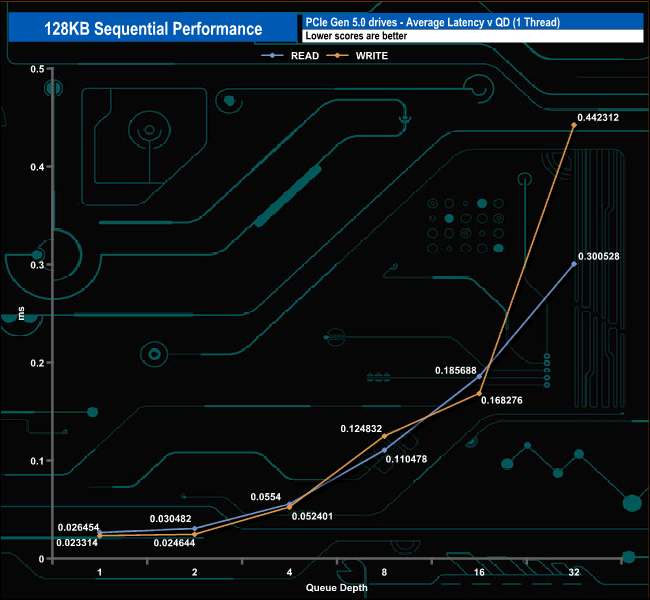Click the x-axis tick label 4
650x600 pixels.
pos(289,573)
